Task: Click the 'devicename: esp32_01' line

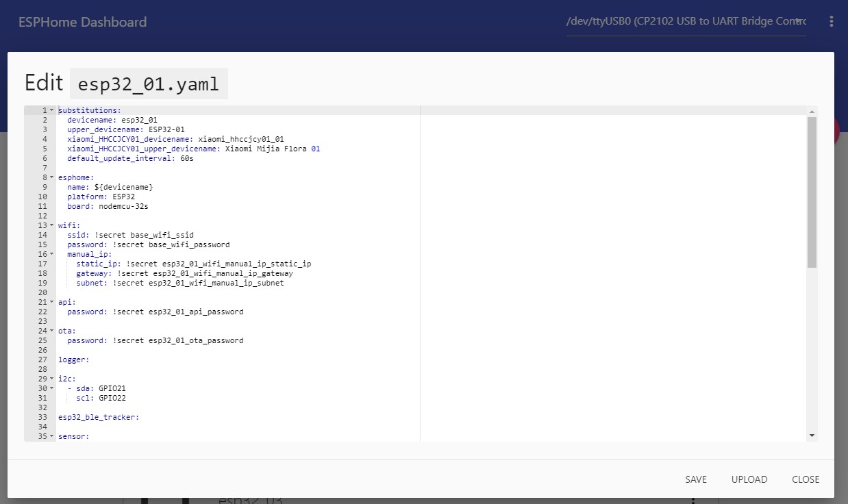Action: coord(112,120)
